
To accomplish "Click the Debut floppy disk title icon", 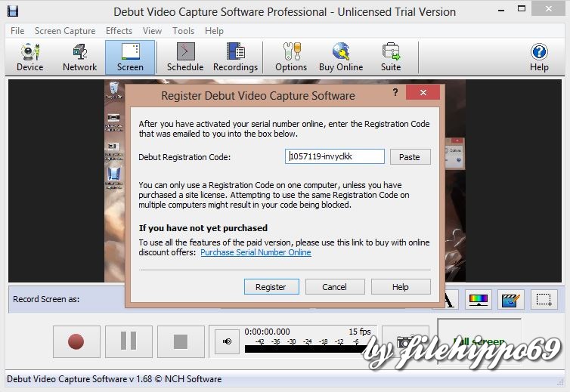I will [12, 11].
